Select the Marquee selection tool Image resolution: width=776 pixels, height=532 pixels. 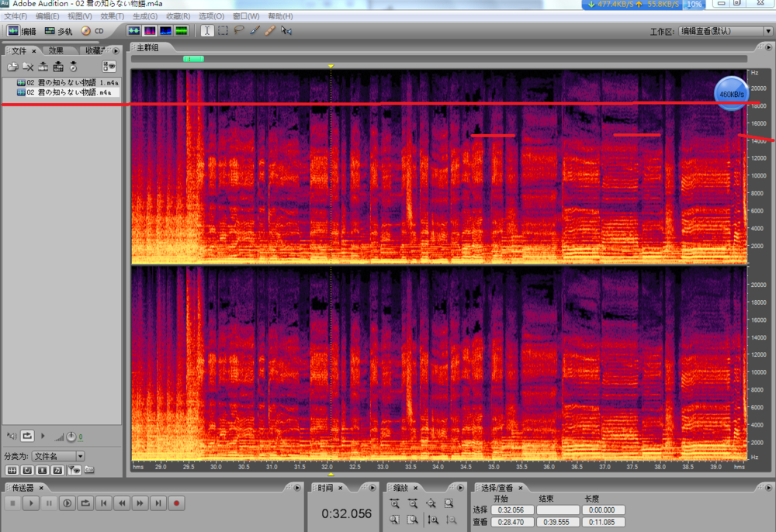[223, 31]
